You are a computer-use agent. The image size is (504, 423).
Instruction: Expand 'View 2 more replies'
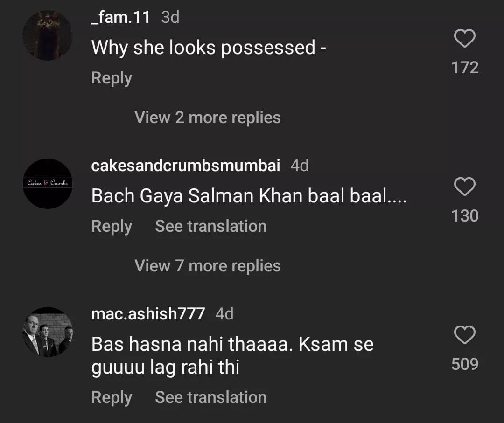point(208,118)
